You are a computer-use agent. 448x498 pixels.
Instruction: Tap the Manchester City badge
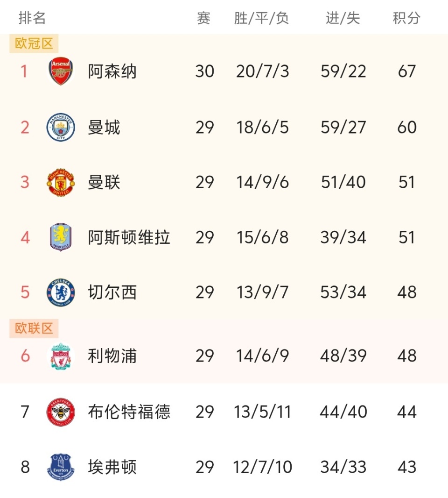pos(61,127)
